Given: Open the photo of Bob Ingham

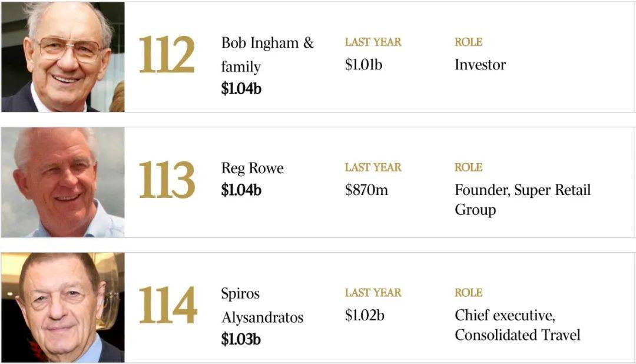Looking at the screenshot, I should point(63,57).
